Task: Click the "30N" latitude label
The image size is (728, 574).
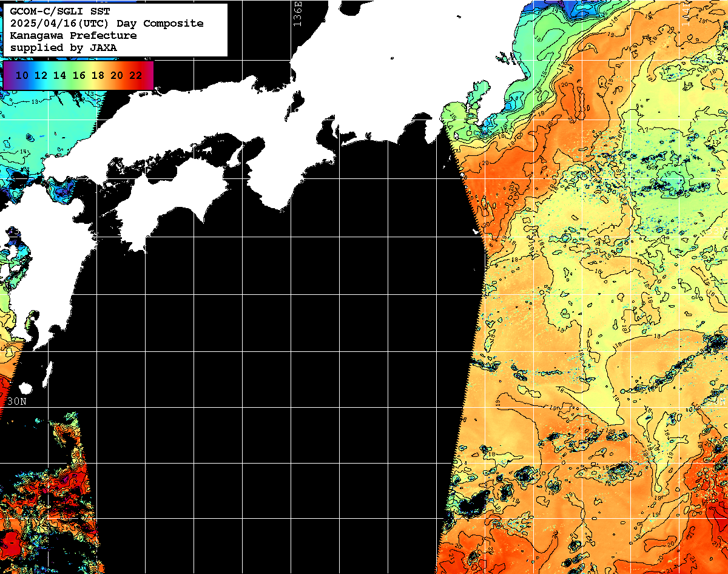Action: pos(17,402)
